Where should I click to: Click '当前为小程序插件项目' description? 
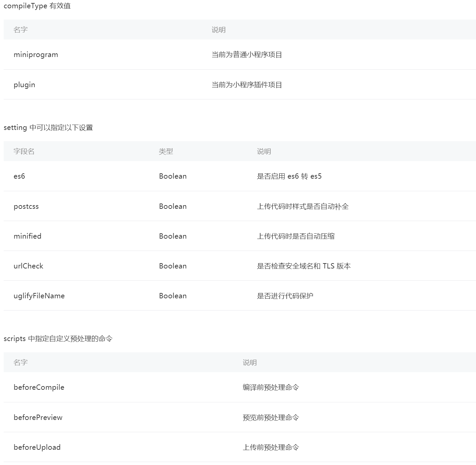click(x=247, y=85)
